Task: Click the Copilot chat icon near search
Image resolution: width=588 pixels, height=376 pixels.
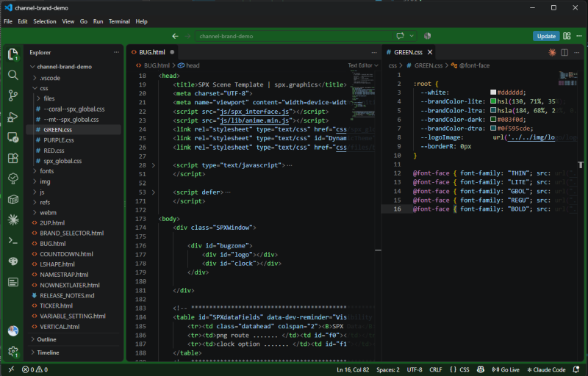Action: coord(400,36)
